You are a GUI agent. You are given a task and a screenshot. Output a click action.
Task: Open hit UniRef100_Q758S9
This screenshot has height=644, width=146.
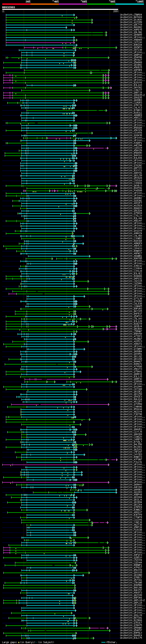pyautogui.click(x=131, y=213)
